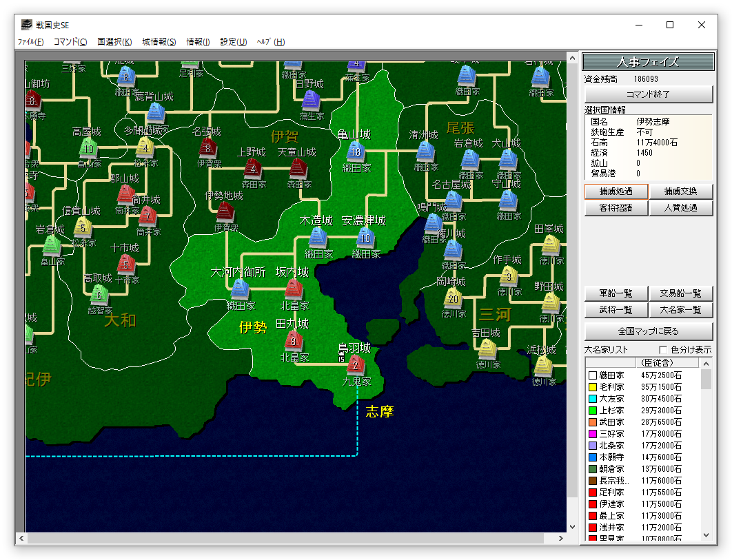Click the 織田家 white color swatch
This screenshot has height=560, width=732.
click(592, 375)
